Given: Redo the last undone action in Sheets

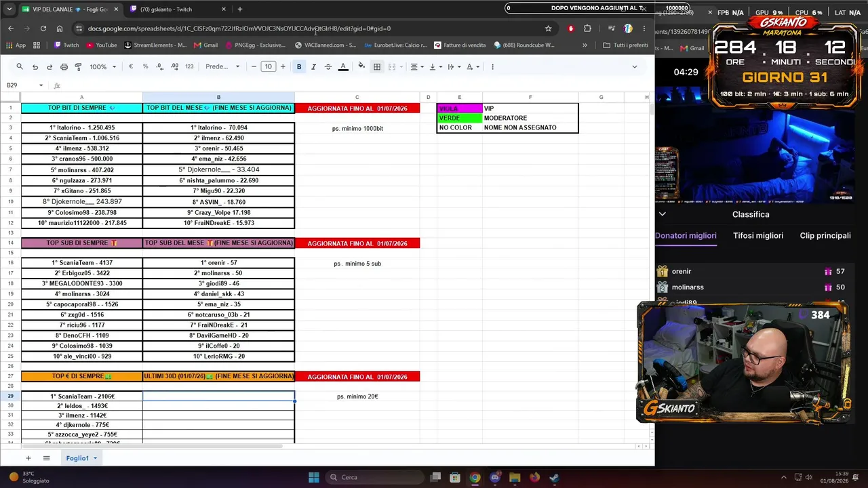Looking at the screenshot, I should [x=50, y=66].
